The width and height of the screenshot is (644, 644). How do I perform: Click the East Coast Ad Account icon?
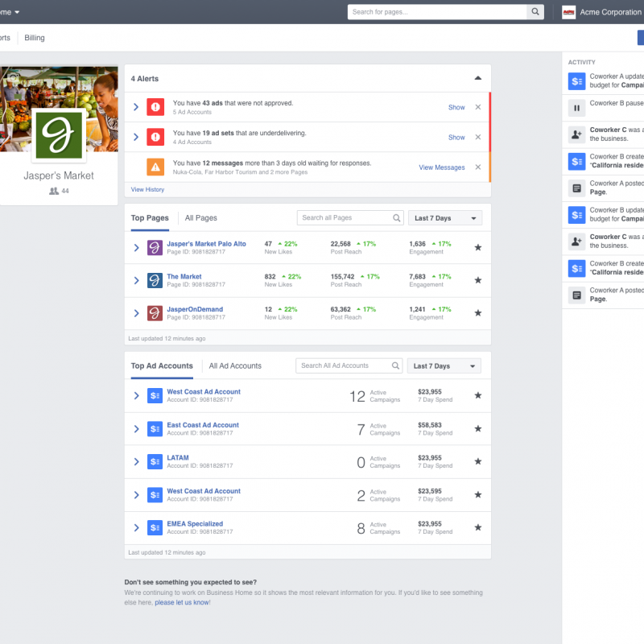coord(155,429)
